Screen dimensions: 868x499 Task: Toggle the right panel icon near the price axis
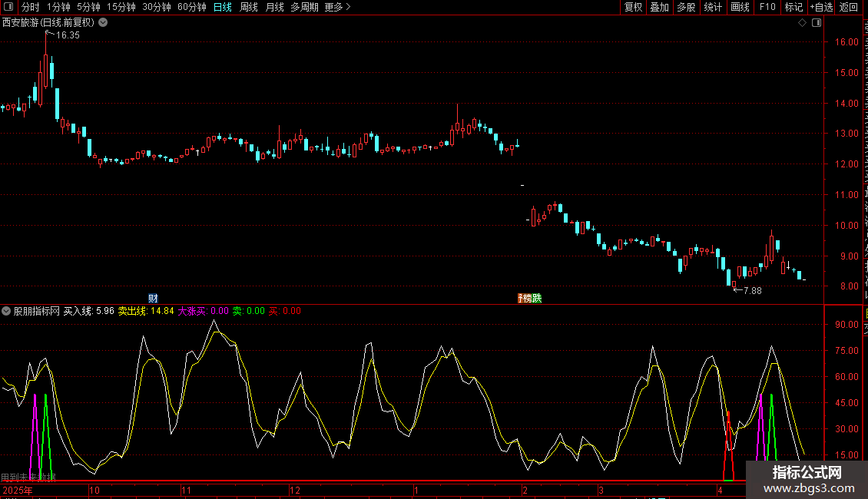tap(817, 23)
